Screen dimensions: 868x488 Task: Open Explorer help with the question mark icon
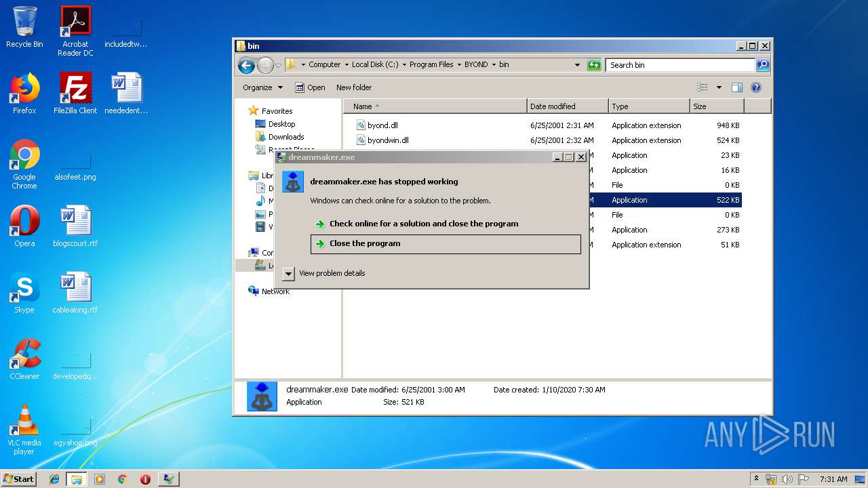[x=756, y=87]
